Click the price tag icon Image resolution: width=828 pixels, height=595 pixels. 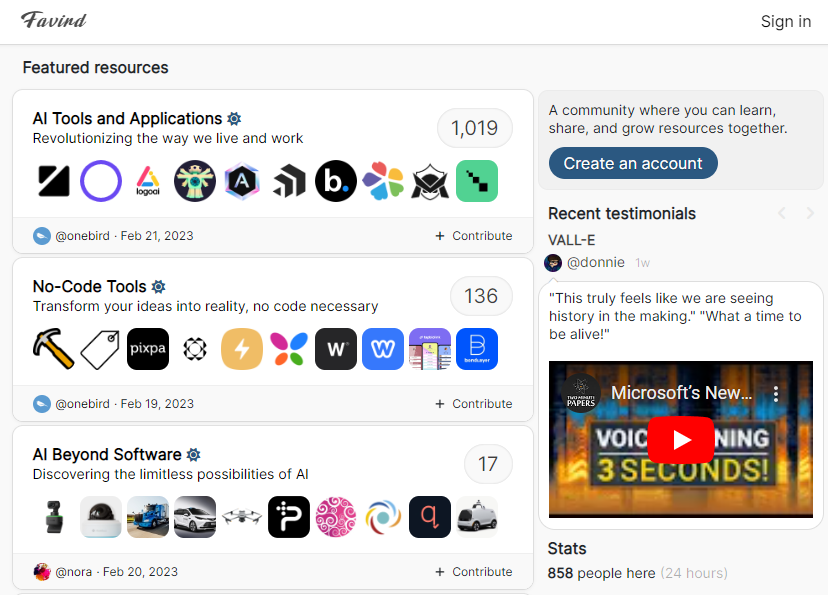[101, 349]
